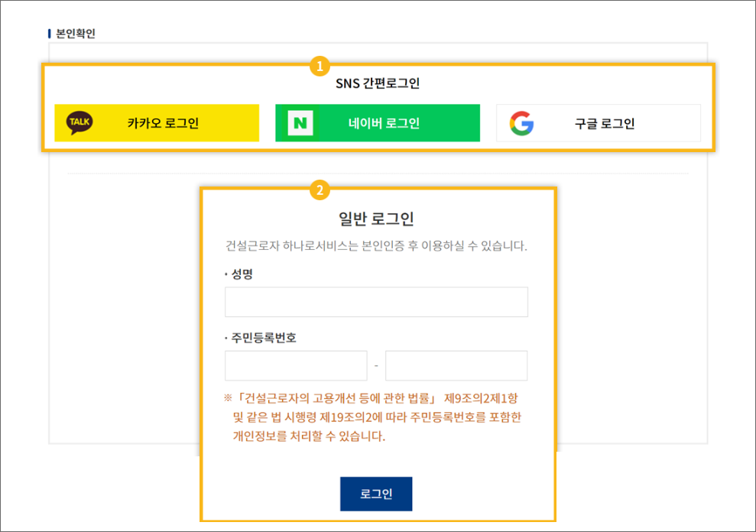Click the hyphen between registration number fields
The image size is (756, 532).
coord(378,365)
